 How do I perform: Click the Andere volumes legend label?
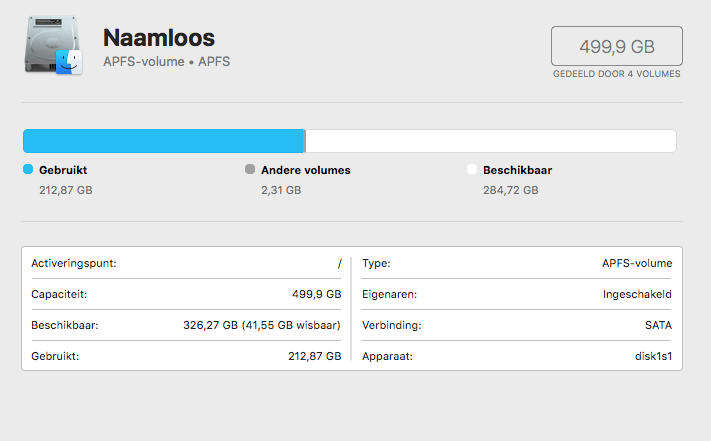306,170
